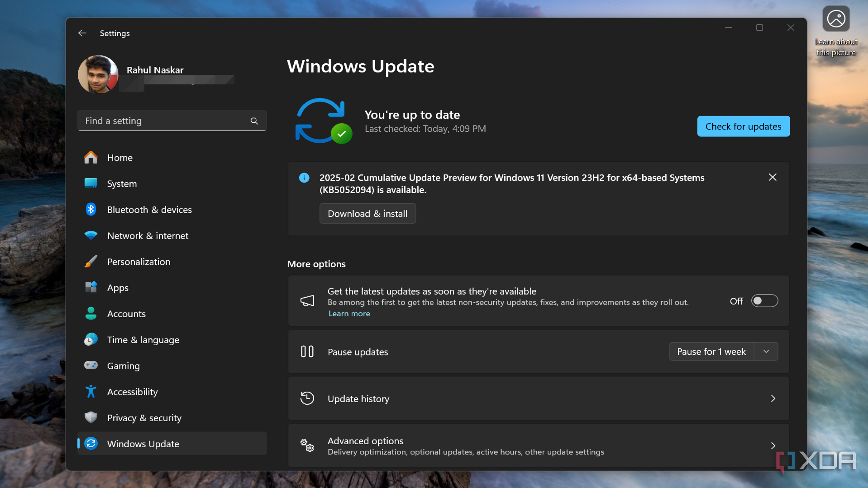Viewport: 868px width, 488px height.
Task: Open Gaming settings via Xbox icon
Action: click(x=91, y=366)
